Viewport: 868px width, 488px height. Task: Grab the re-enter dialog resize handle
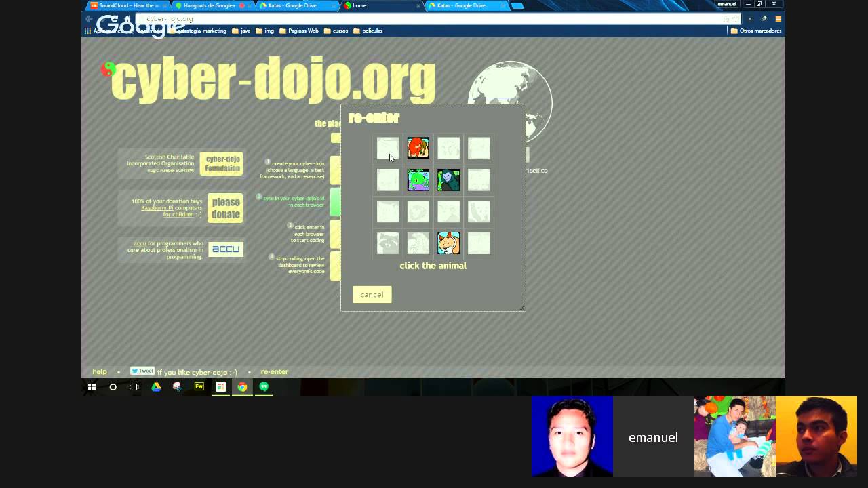521,308
